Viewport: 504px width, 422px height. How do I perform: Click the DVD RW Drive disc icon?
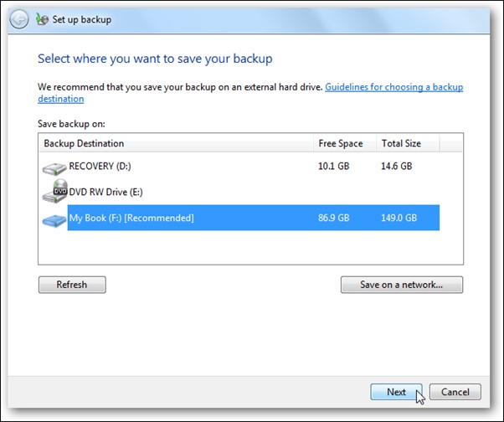click(x=54, y=192)
